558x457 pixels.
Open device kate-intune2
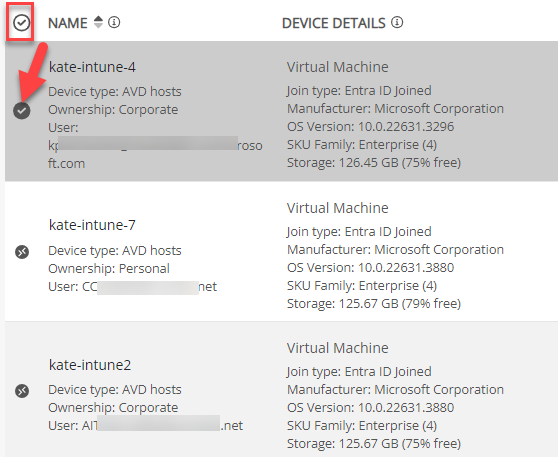click(90, 365)
